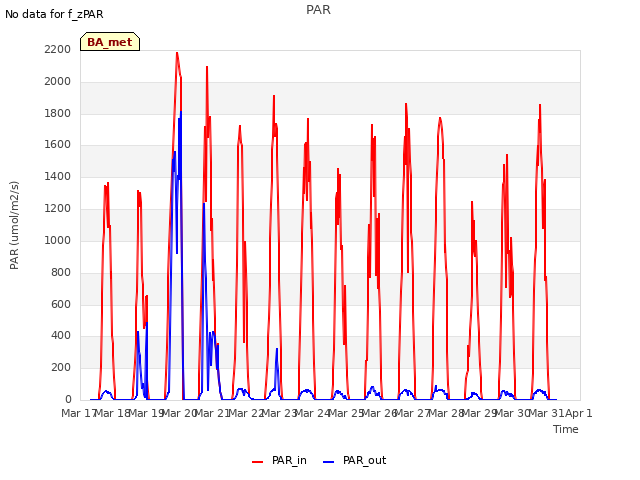Click the Apr 1 x-axis tick label
The image size is (640, 480).
(x=579, y=413)
